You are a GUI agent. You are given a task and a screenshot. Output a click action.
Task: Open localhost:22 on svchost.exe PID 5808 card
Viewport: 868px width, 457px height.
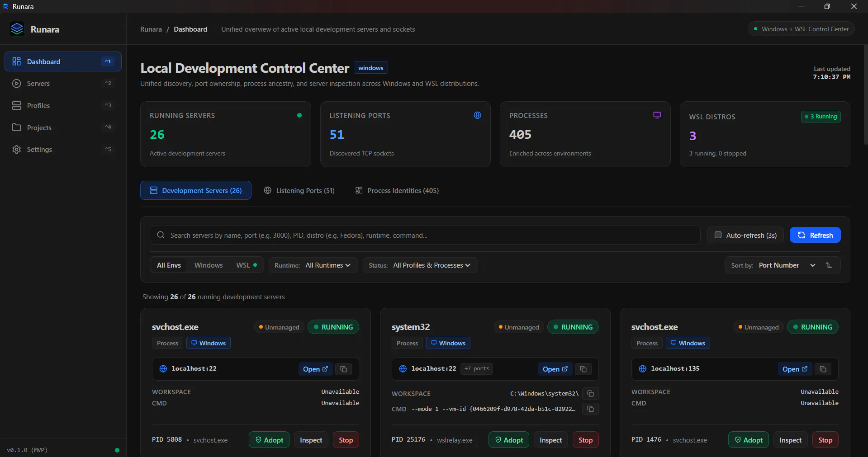click(x=315, y=369)
